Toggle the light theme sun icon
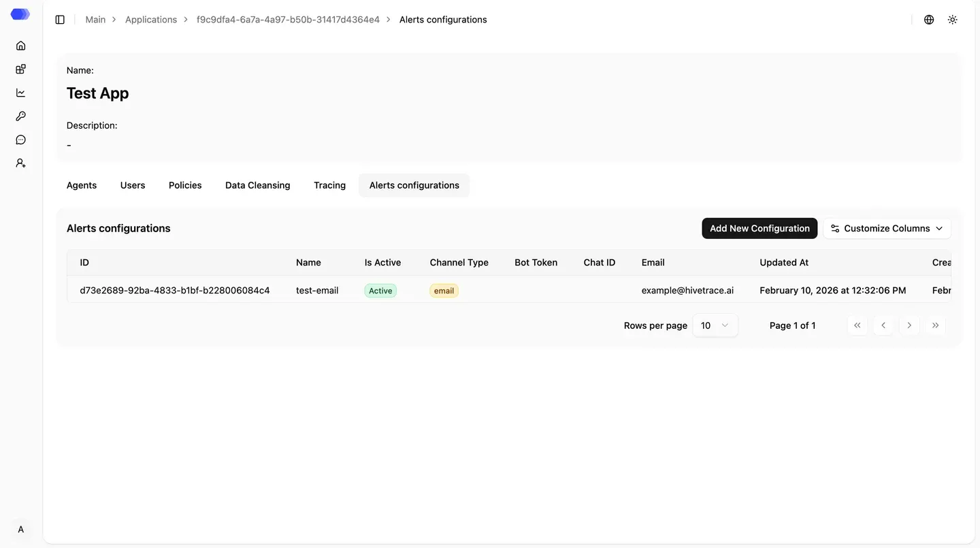The width and height of the screenshot is (980, 548). pos(953,20)
